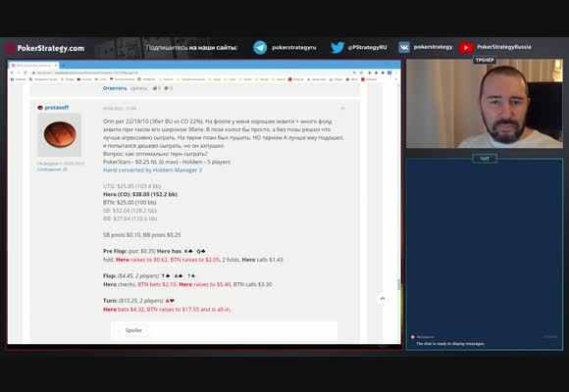Screen dimensions: 569x392
Task: Expand the Spoiler button
Action: (133, 330)
